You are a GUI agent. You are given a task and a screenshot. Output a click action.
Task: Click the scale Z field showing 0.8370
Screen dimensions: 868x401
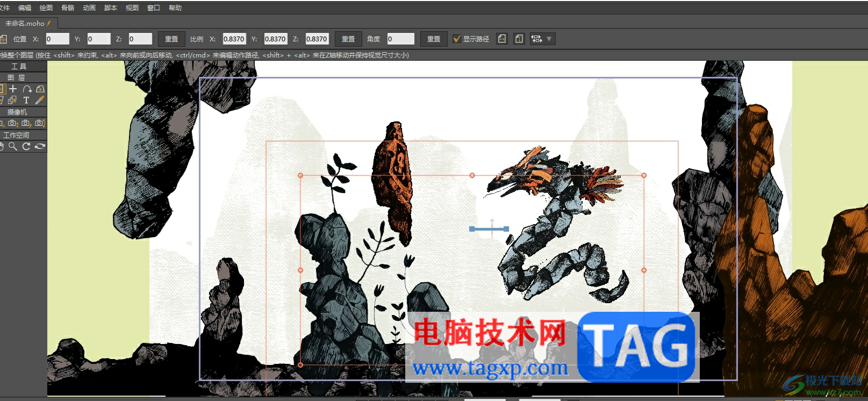tap(317, 39)
